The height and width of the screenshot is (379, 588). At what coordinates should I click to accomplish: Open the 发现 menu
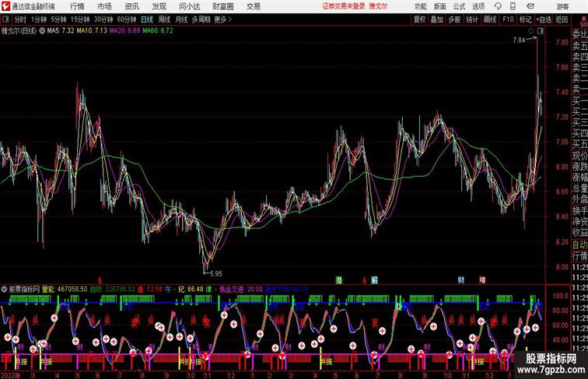pos(159,6)
